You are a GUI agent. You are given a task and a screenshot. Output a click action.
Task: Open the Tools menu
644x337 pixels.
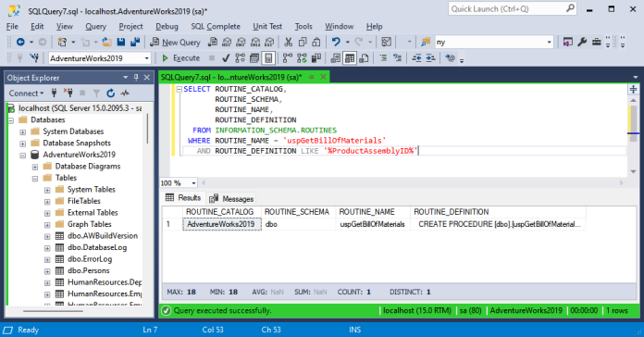coord(303,26)
